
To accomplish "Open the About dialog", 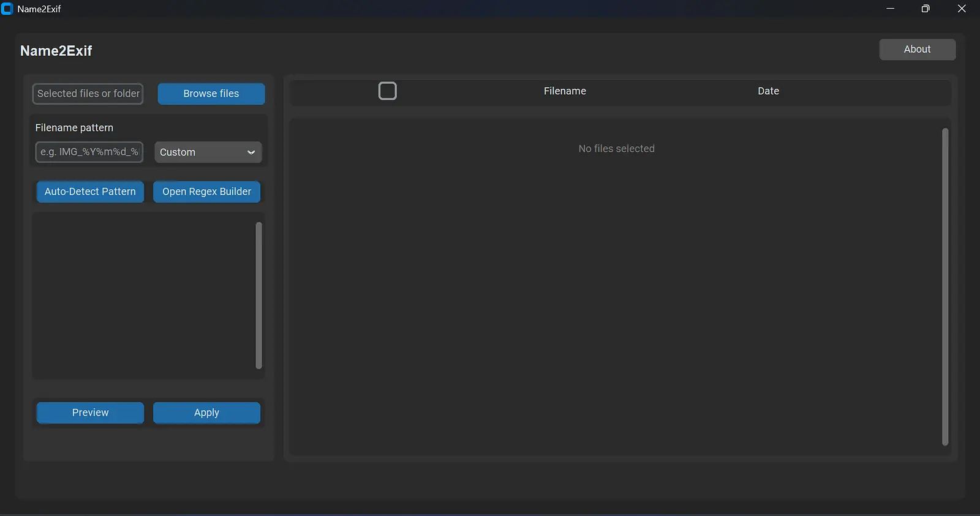I will pyautogui.click(x=917, y=50).
